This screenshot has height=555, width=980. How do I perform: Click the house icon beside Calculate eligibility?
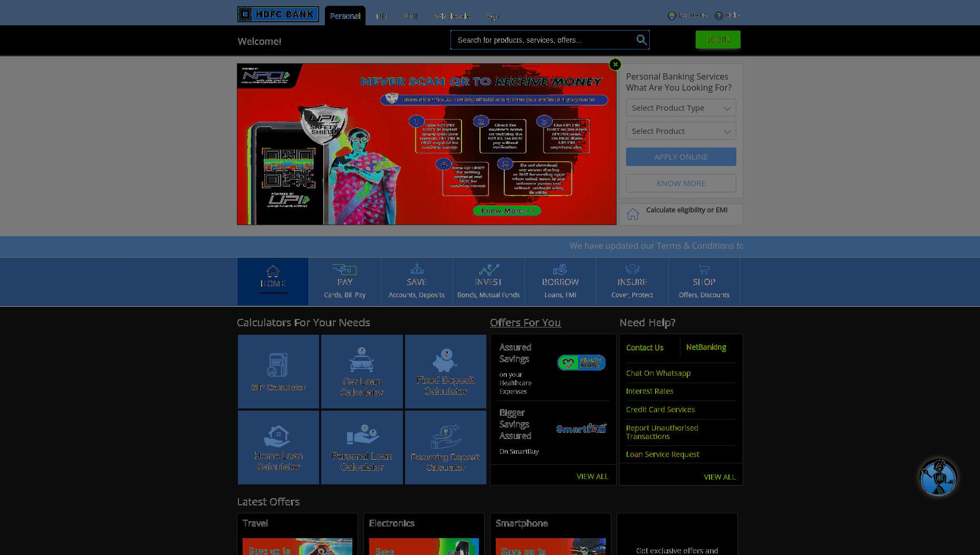pyautogui.click(x=632, y=214)
